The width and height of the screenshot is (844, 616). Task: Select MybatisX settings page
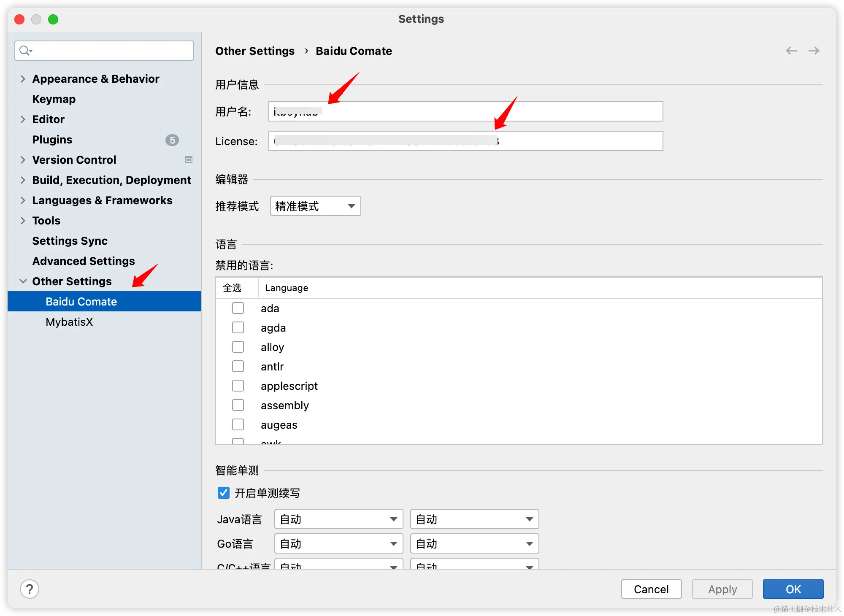point(69,322)
